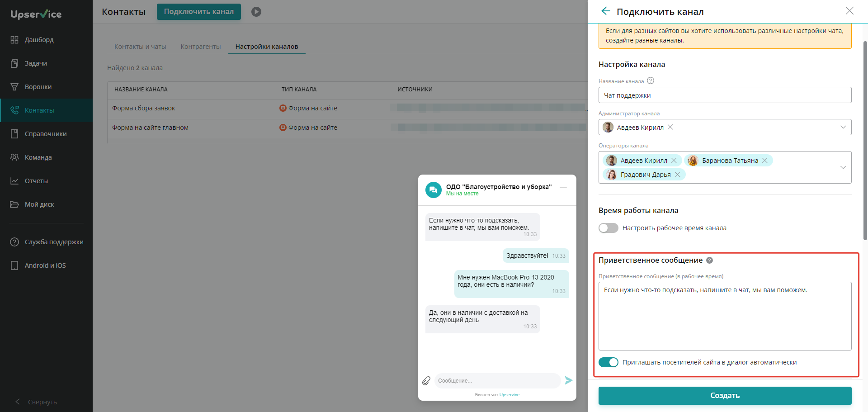This screenshot has height=412, width=868.
Task: Minimize the chat widget preview
Action: point(563,188)
